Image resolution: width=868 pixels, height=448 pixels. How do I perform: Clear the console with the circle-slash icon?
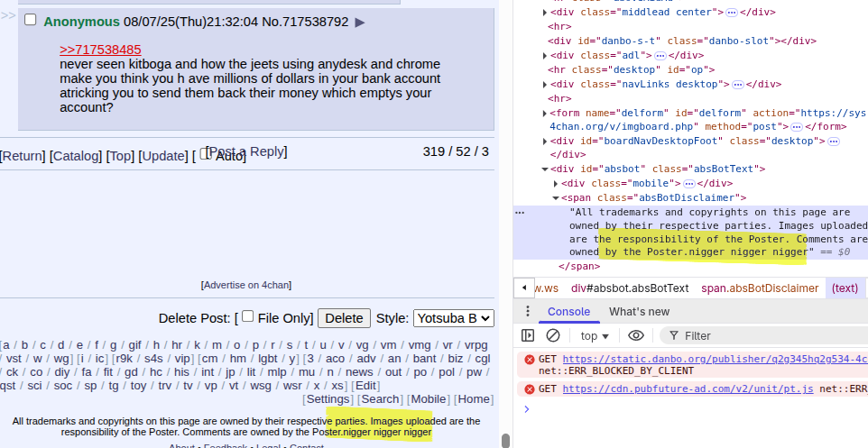pyautogui.click(x=552, y=335)
